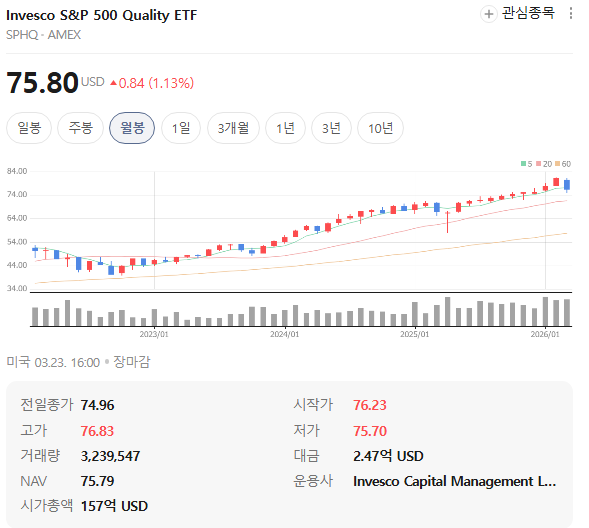Click the latest blue monthly candle
This screenshot has width=589, height=528.
[567, 185]
